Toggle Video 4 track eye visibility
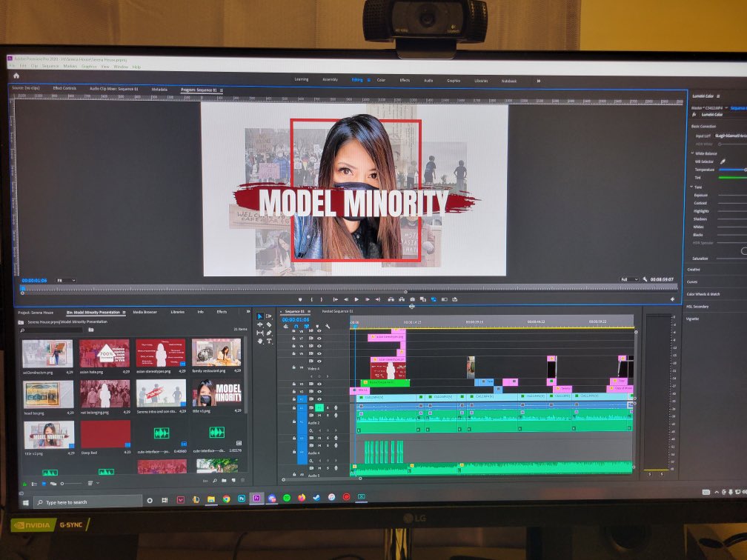 pos(319,361)
